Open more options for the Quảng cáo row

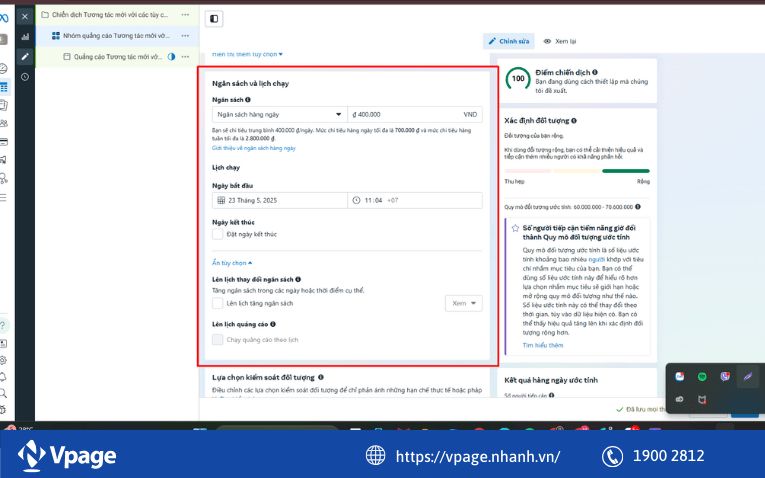185,57
